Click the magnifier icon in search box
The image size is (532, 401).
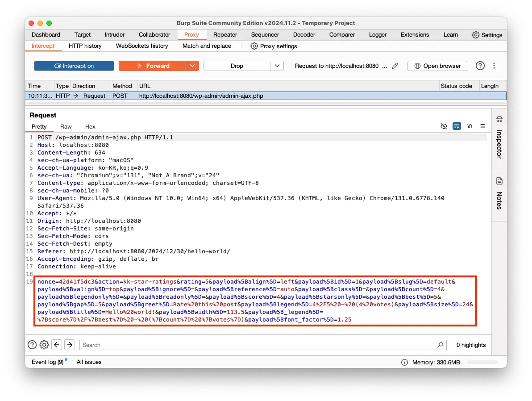click(440, 345)
